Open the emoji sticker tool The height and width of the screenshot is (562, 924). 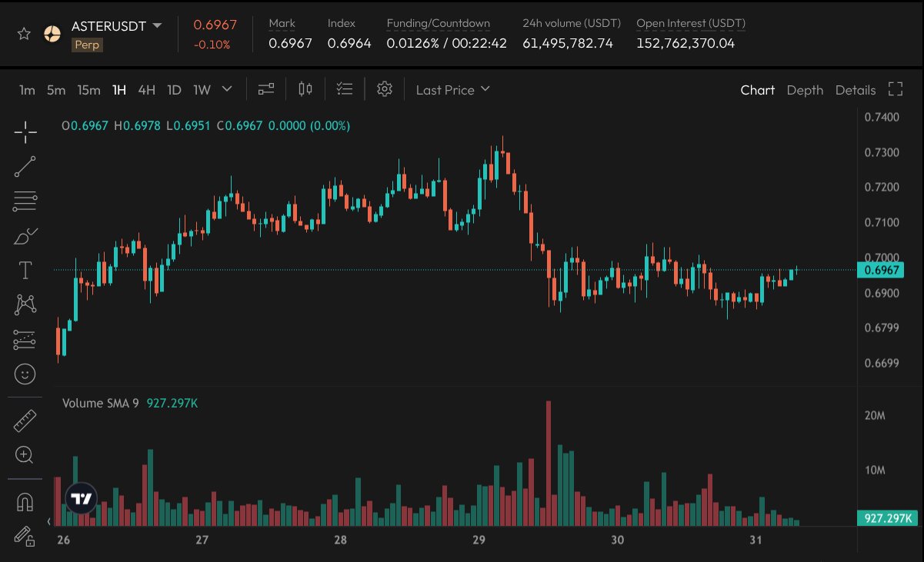25,374
